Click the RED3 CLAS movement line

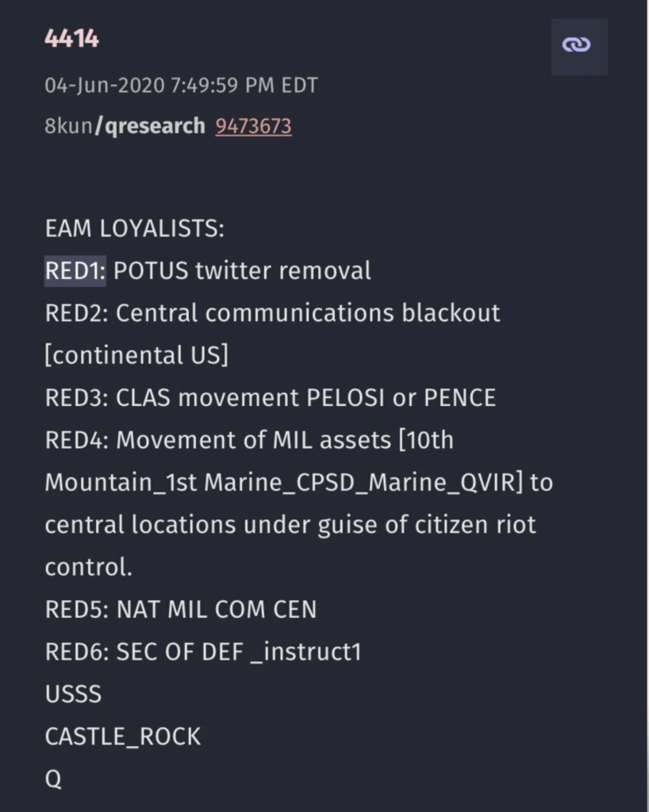tap(270, 397)
